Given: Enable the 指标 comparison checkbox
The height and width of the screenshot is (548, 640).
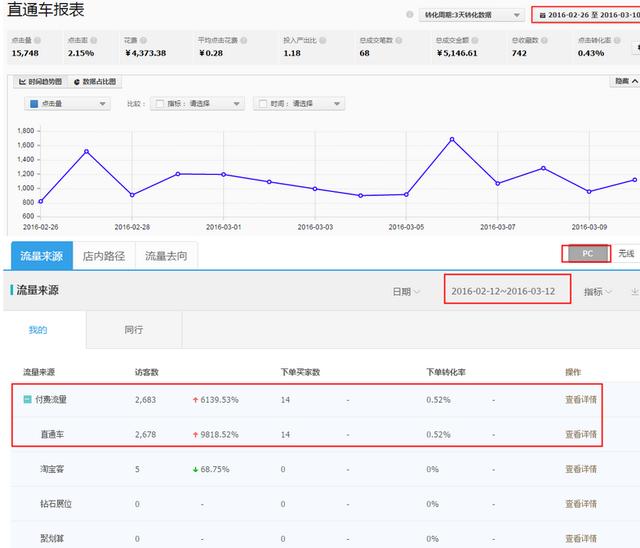Looking at the screenshot, I should (x=158, y=103).
